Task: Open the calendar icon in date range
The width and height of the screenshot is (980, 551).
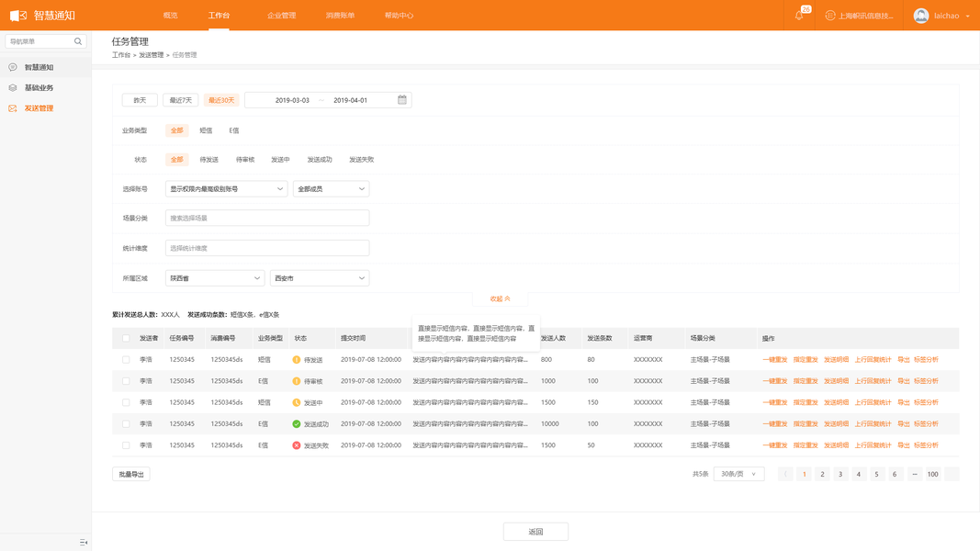Action: pos(402,100)
